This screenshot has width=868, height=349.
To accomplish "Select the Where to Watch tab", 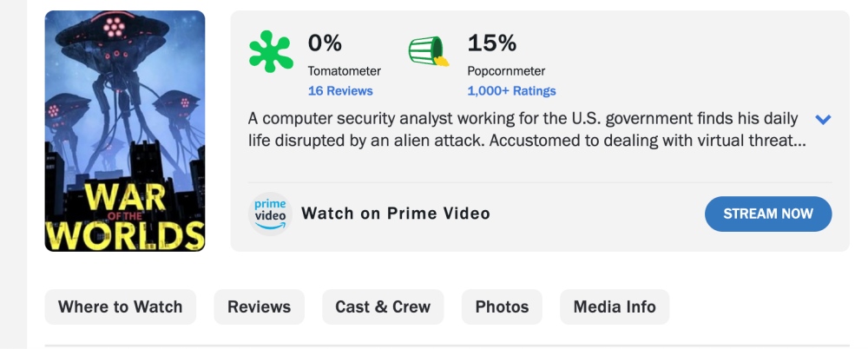I will pos(120,307).
